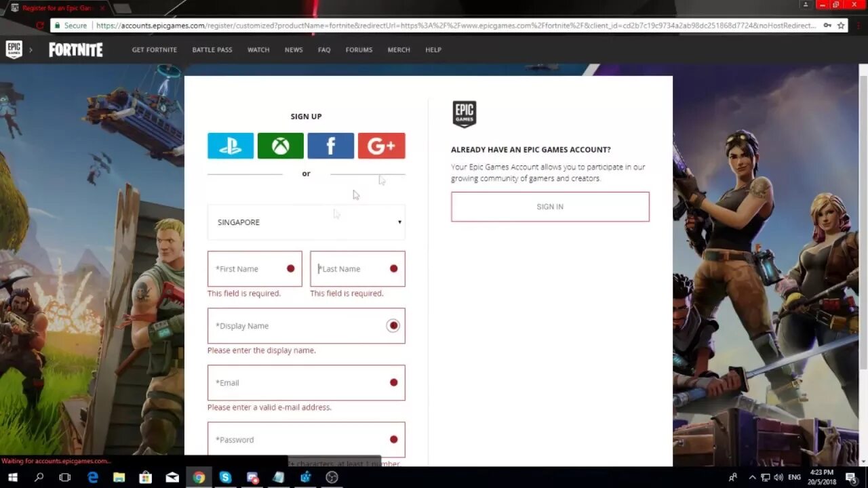Click the volume icon in system tray

pos(780,477)
